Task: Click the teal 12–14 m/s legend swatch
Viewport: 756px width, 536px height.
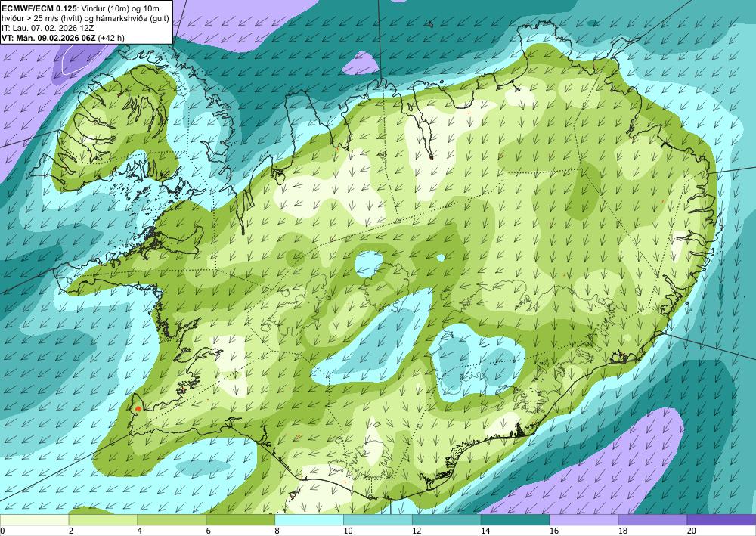Action: click(x=447, y=520)
